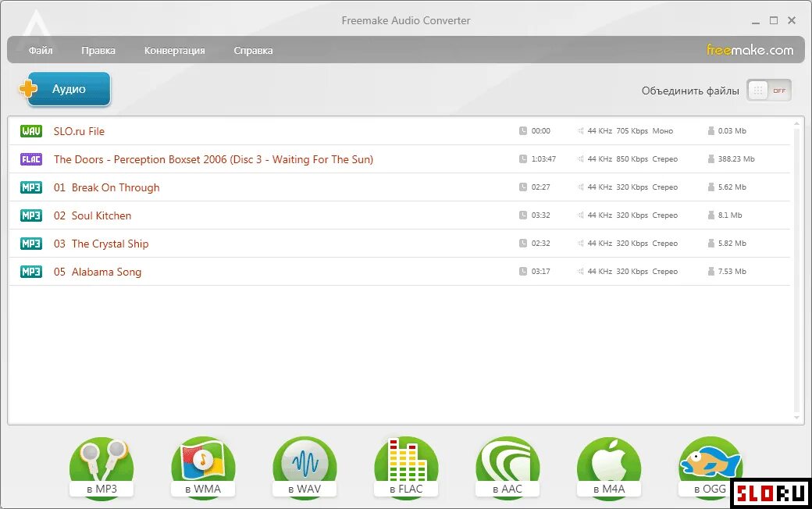Click MP3 badge next to Alabama Song
The image size is (812, 509).
[x=31, y=272]
